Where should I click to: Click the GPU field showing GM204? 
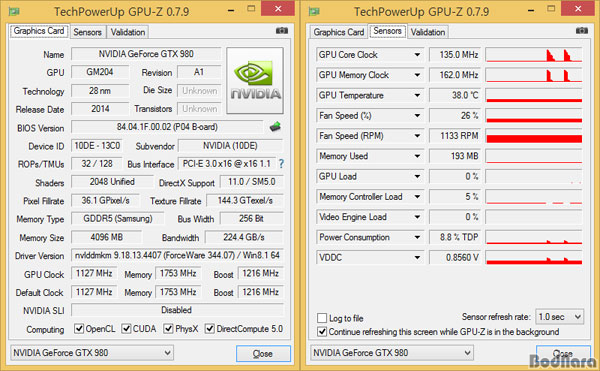pos(100,72)
